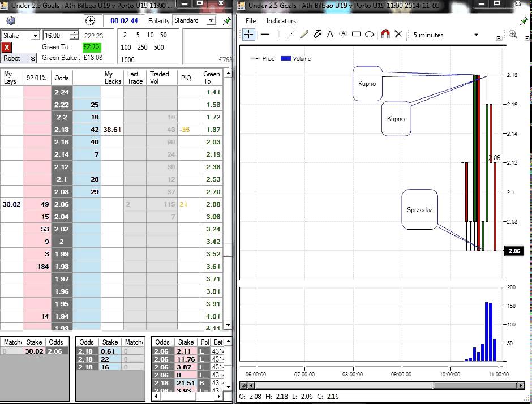Click the Traded Vol column header

click(161, 78)
